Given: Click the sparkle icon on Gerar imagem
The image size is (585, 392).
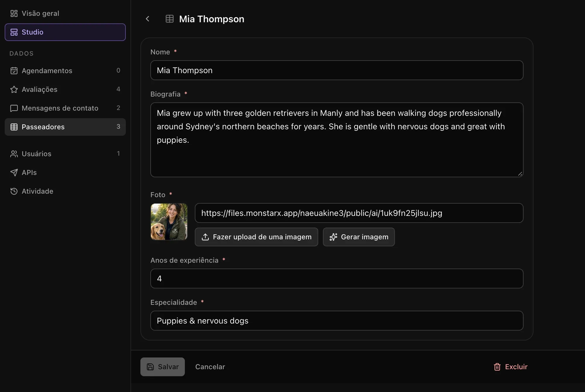Looking at the screenshot, I should click(333, 237).
